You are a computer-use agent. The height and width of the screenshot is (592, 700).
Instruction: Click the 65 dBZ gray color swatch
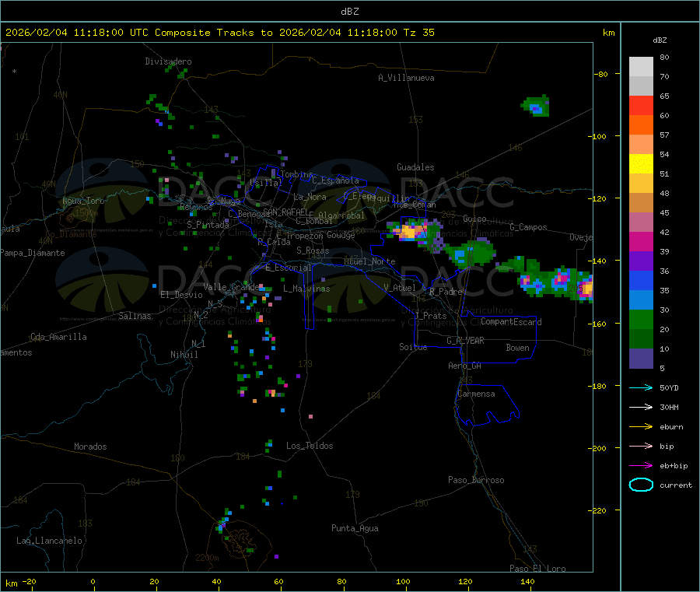(x=641, y=86)
